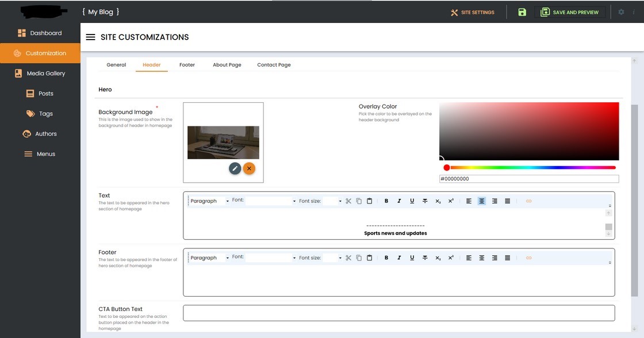Image resolution: width=644 pixels, height=338 pixels.
Task: Edit the background image with pencil icon
Action: click(235, 168)
